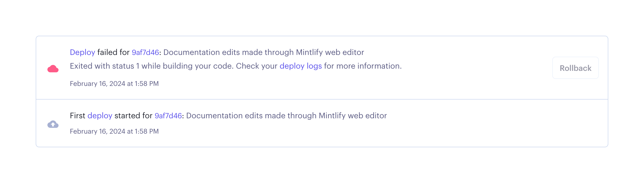Viewport: 644px width, 183px height.
Task: Click the "Check your" text before deploy logs
Action: 256,66
